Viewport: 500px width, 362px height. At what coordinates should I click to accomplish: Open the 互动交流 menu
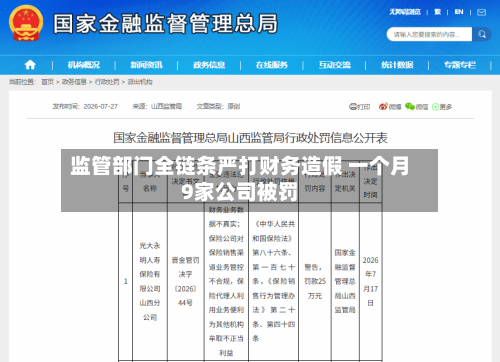coord(334,65)
